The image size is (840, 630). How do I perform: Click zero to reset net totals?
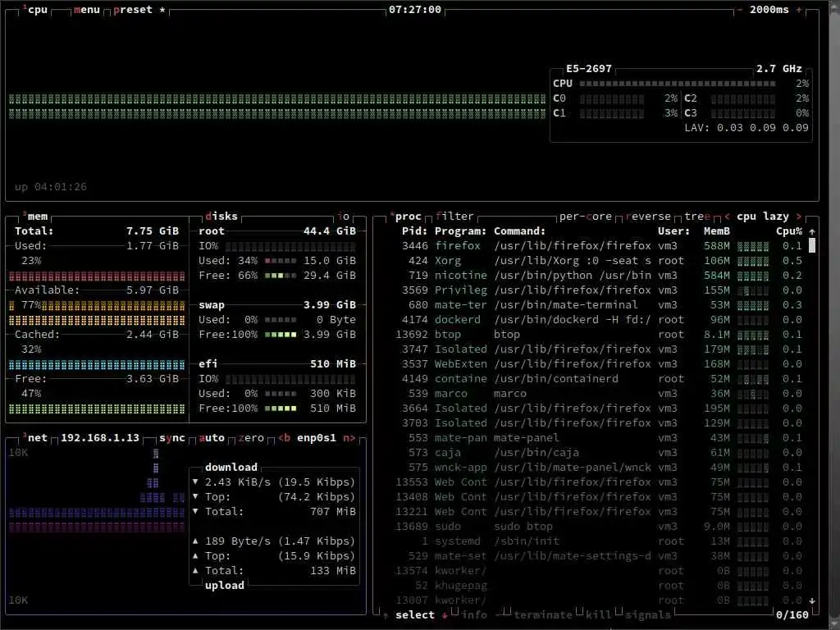coord(251,438)
